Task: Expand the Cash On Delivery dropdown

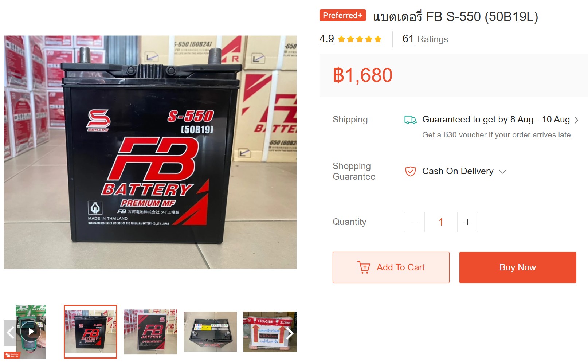Action: click(503, 172)
